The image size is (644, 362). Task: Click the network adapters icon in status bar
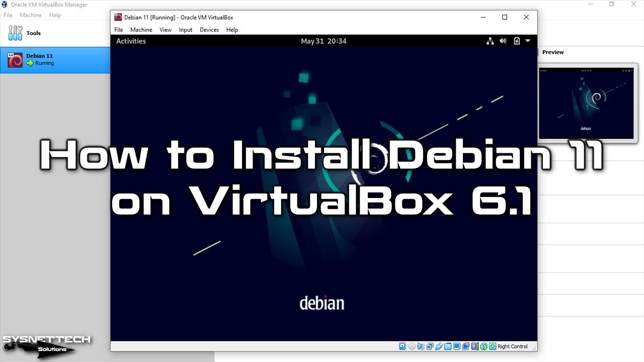tap(430, 346)
